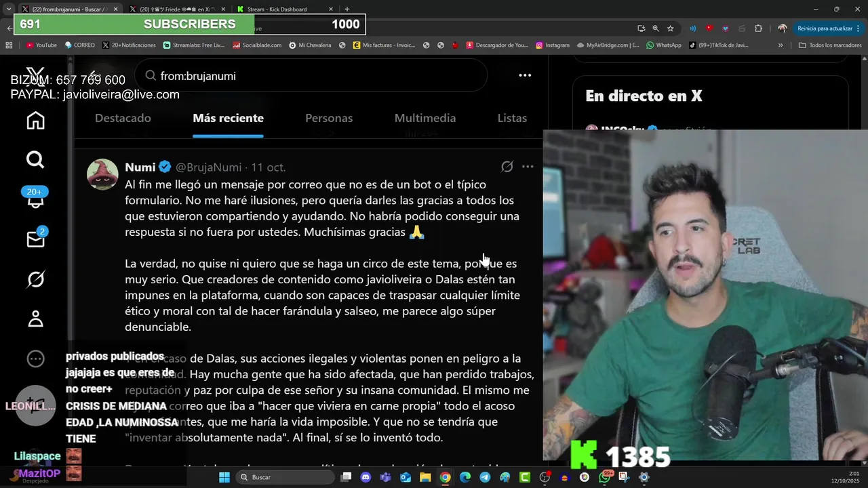Open the Mi Chavaleria bookmark
This screenshot has height=488, width=868.
click(x=310, y=45)
